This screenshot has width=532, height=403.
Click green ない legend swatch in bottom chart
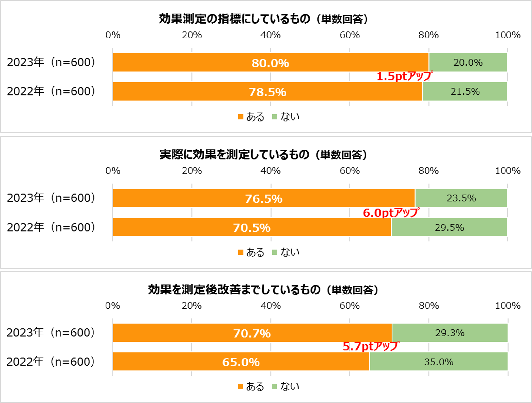[274, 387]
